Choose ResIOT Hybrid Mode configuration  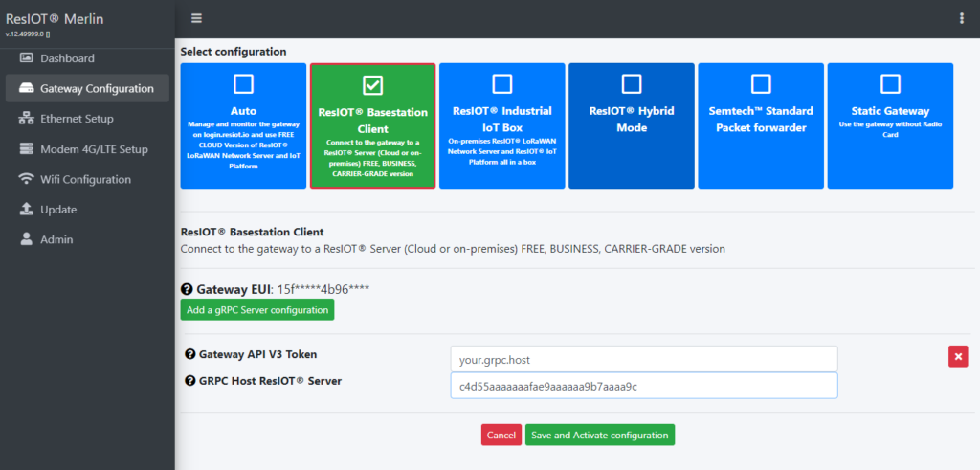coord(632,83)
